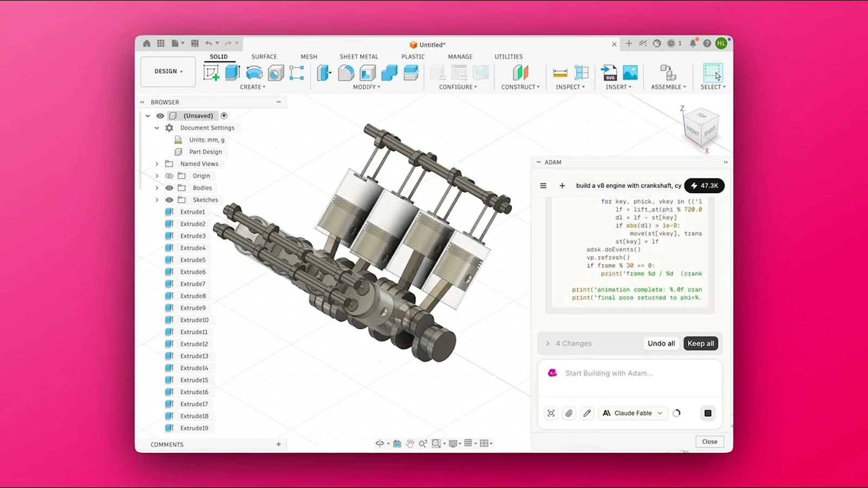Select the Fillet tool icon
Screen dimensions: 868x488
coord(346,73)
